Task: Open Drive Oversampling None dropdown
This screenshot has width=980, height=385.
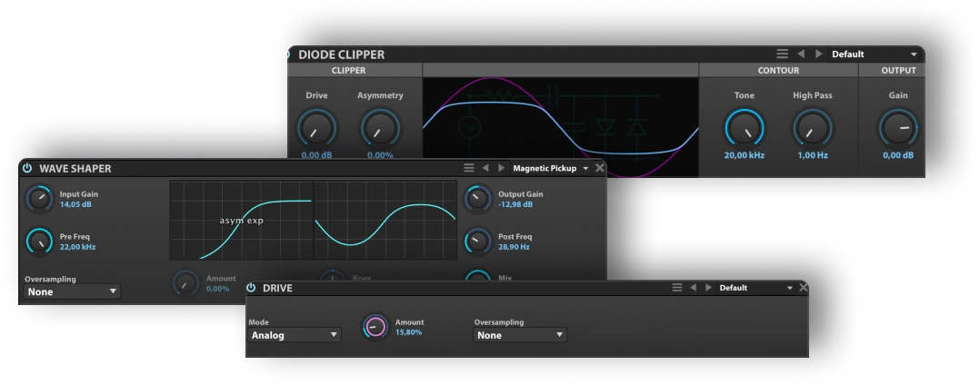Action: [x=520, y=335]
